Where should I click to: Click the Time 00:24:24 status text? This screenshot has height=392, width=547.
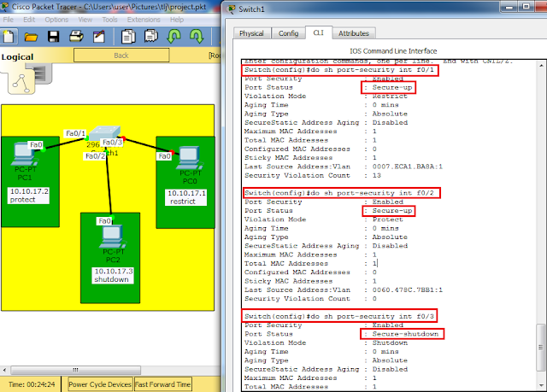[32, 384]
